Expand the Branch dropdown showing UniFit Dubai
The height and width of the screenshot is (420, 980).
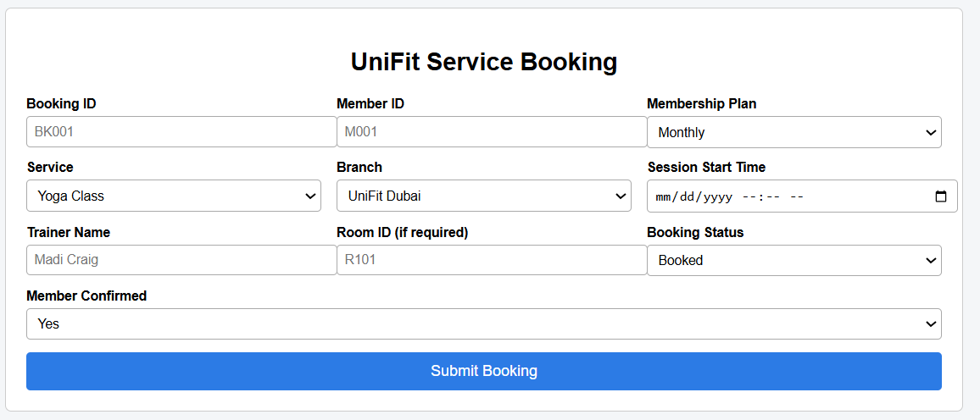[484, 196]
